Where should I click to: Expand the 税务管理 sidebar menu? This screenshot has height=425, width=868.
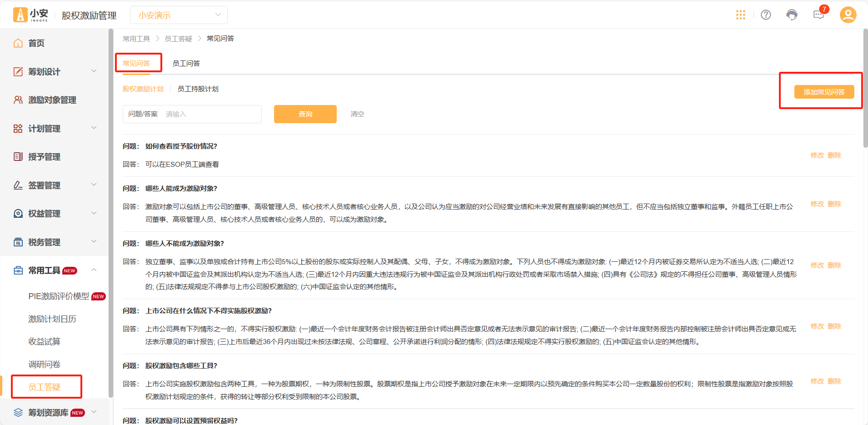pyautogui.click(x=94, y=241)
